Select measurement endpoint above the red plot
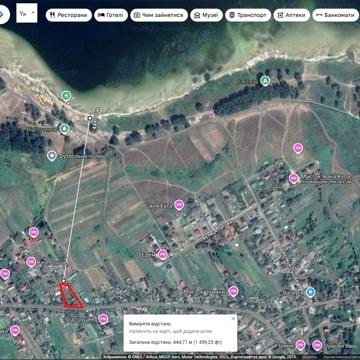Viewport: 360px width, 360px height. (x=63, y=281)
